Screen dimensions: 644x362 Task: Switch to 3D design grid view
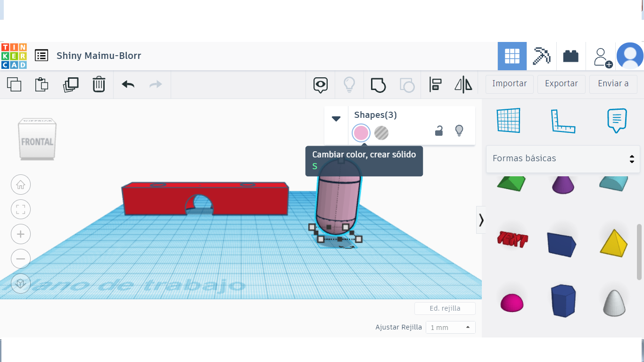click(x=512, y=56)
